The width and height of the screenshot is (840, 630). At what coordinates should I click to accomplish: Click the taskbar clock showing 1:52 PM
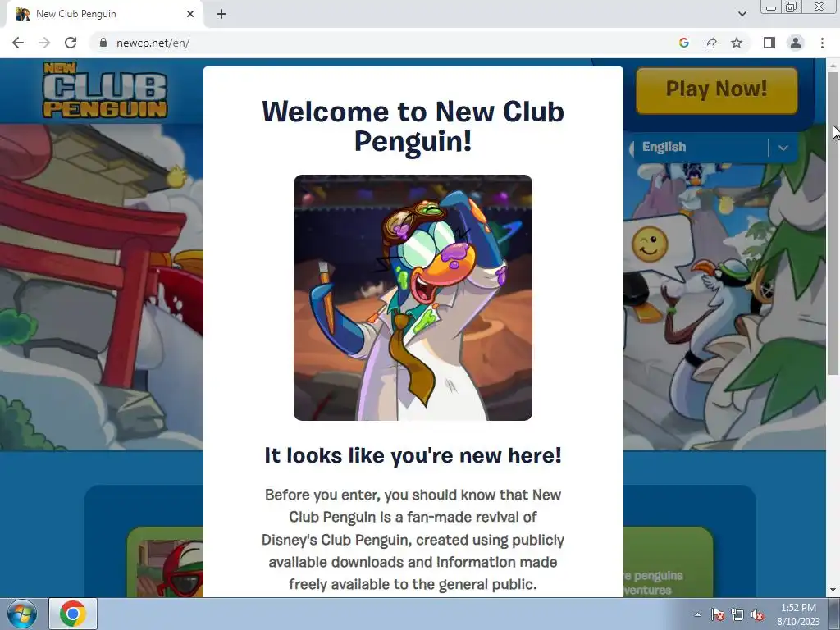click(798, 614)
